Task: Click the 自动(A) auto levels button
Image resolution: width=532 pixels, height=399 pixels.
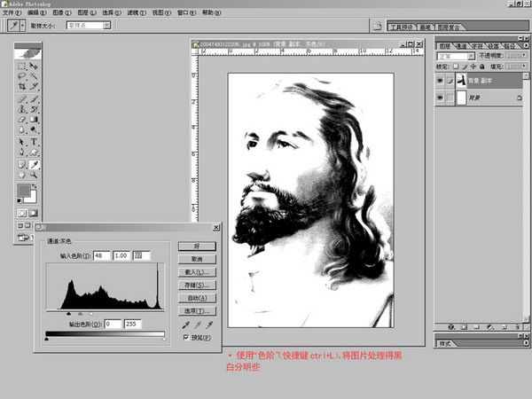Action: click(195, 298)
